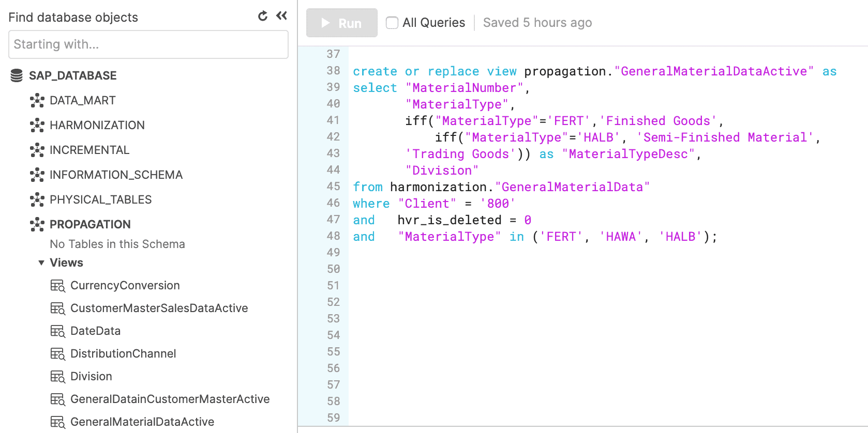Select the PROPAGATION schema
The width and height of the screenshot is (868, 433).
(x=90, y=224)
